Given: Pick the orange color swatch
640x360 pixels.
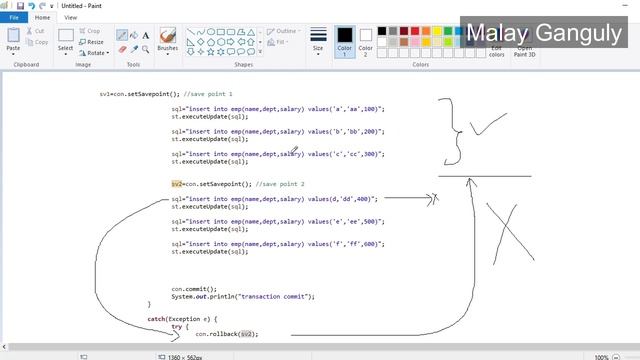Looking at the screenshot, I should (426, 31).
